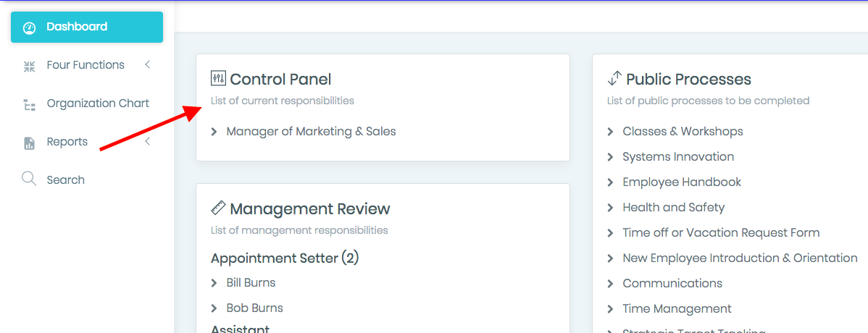Click the Organization Chart tree icon

click(x=29, y=105)
